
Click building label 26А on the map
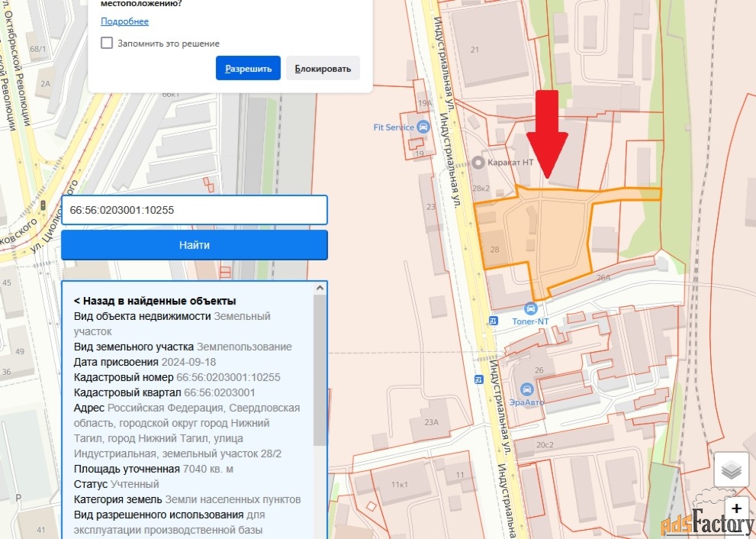click(x=603, y=277)
